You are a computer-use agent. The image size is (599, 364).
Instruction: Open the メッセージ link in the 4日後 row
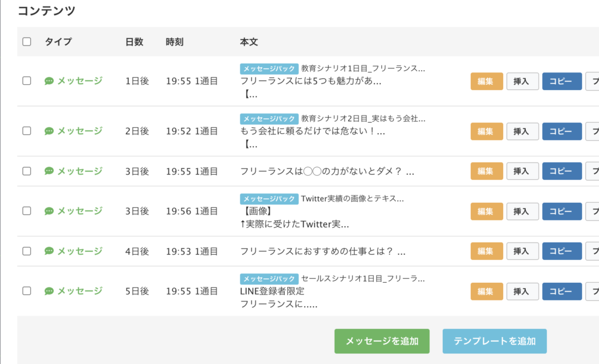[80, 251]
